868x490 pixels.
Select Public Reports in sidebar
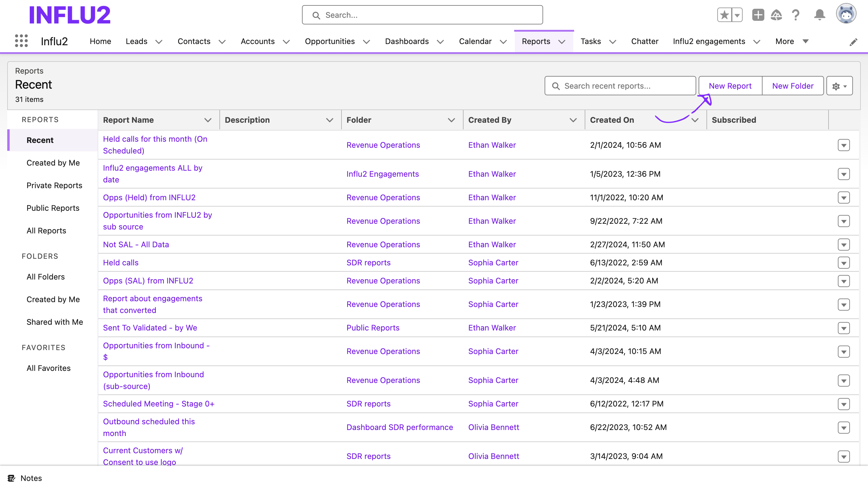[53, 208]
